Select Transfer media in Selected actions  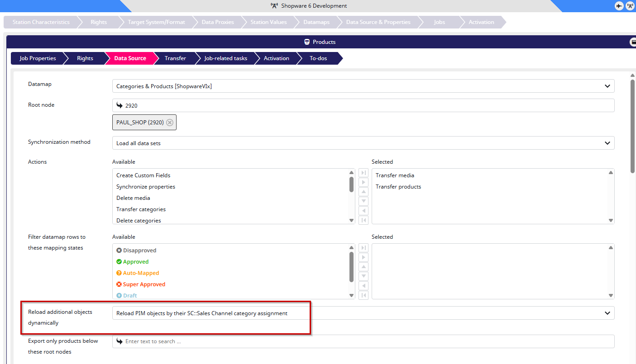coord(395,175)
